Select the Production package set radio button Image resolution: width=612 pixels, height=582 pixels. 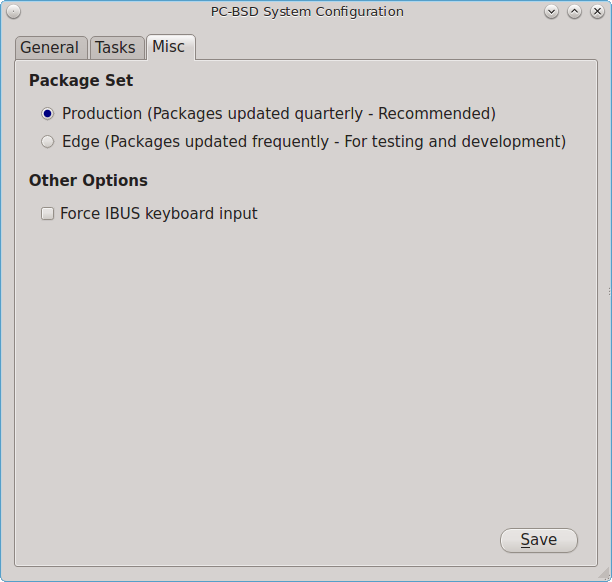tap(47, 114)
